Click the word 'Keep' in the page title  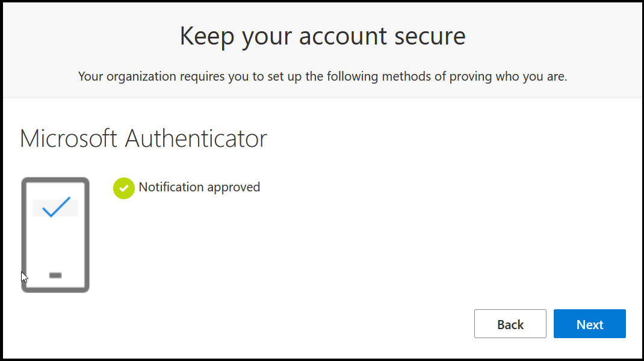coord(208,37)
